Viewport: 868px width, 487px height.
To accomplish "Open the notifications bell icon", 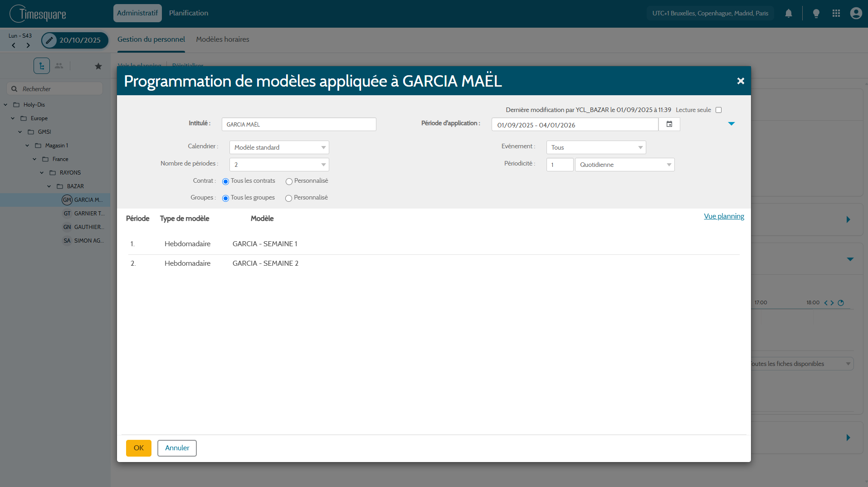I will click(789, 13).
